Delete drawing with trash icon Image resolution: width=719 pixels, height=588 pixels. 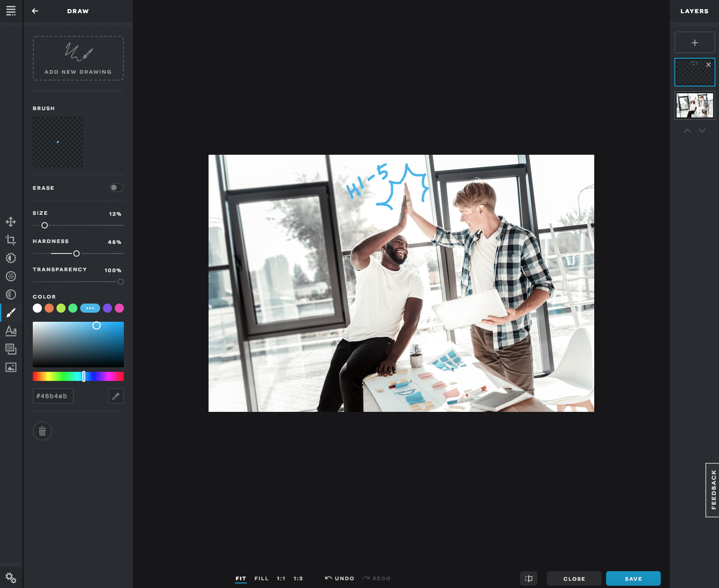point(42,431)
